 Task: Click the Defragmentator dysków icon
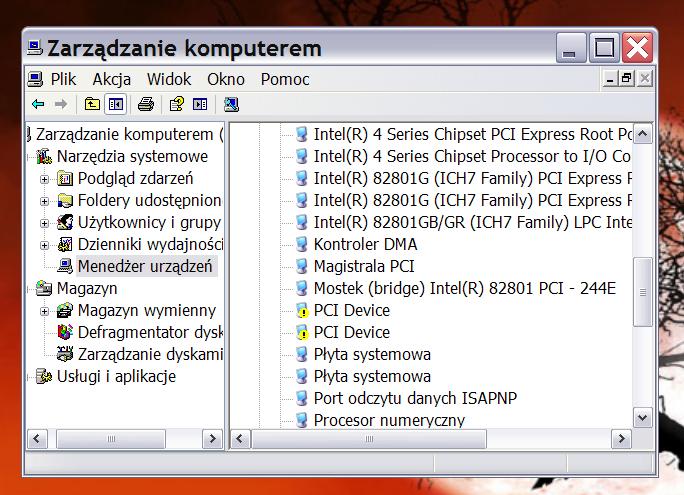65,332
